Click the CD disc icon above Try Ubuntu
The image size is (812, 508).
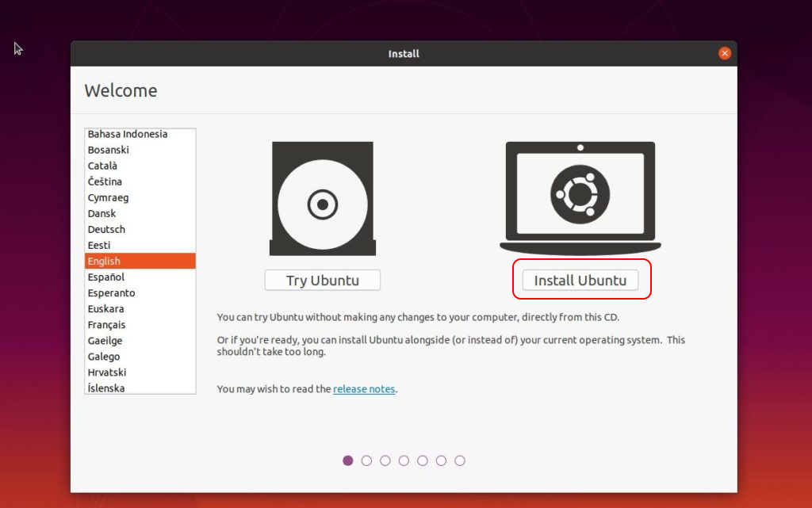(x=322, y=199)
